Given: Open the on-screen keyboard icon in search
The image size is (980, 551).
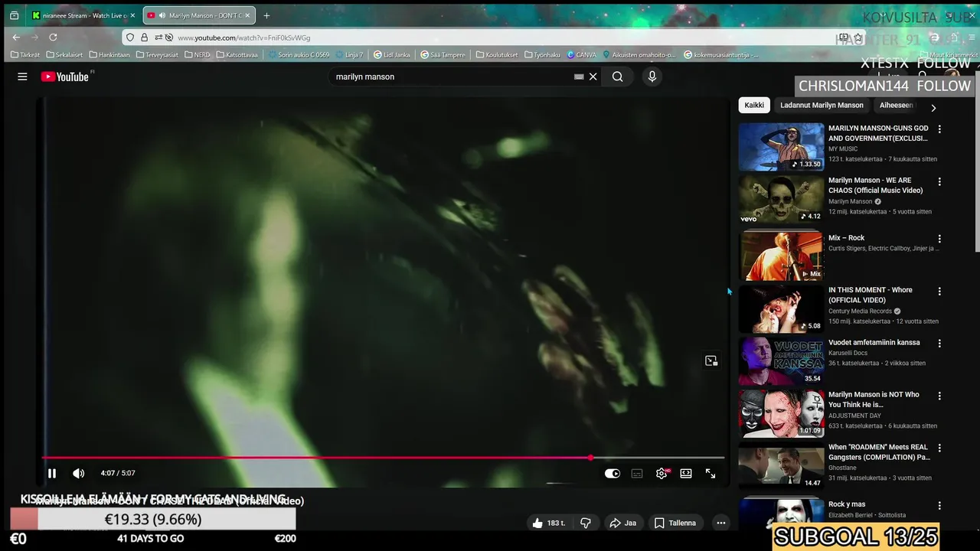Looking at the screenshot, I should 579,77.
